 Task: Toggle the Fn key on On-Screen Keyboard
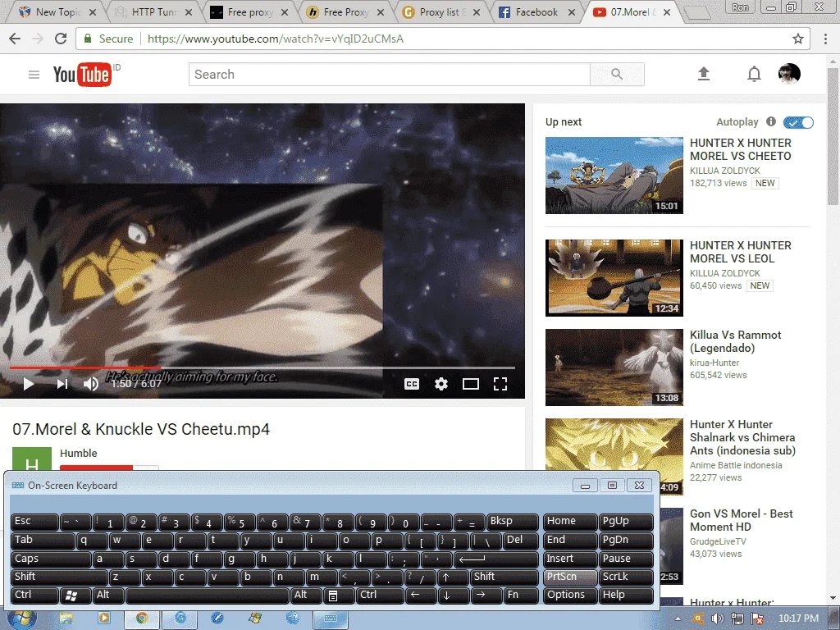coord(521,596)
